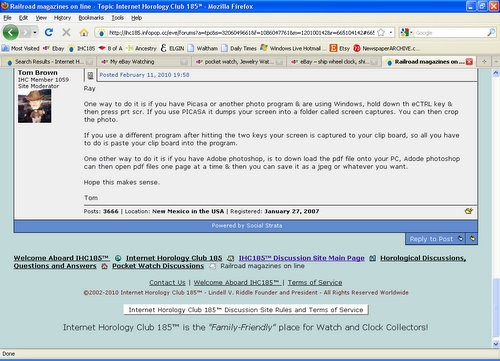500x361 pixels.
Task: Reload the page with the blue Refresh icon
Action: click(49, 32)
